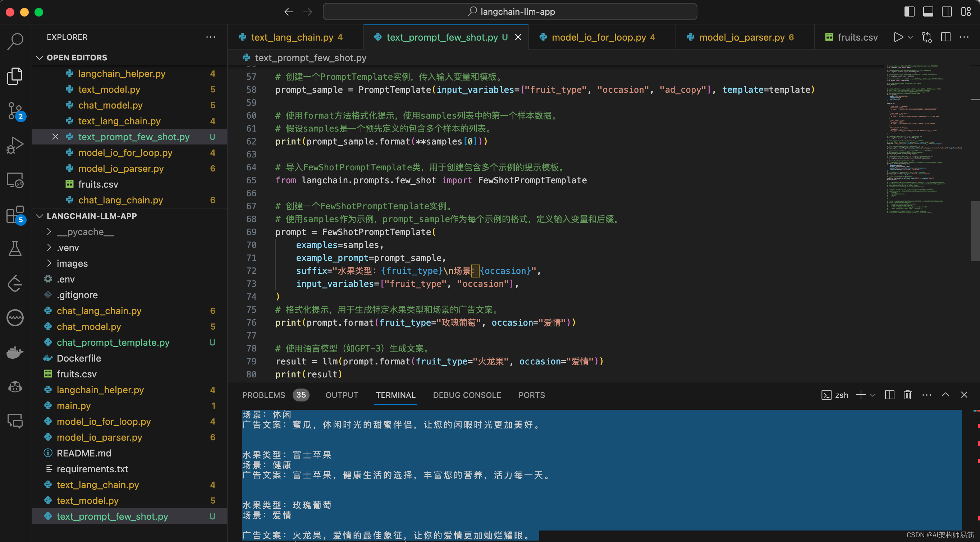
Task: Open run button dropdown arrow
Action: (910, 37)
